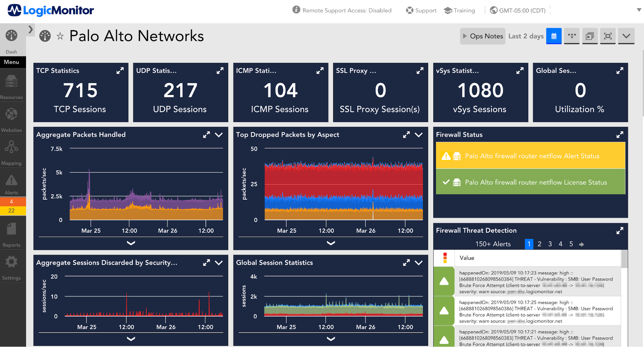Expand the UDP Statistics widget
The image size is (644, 347).
click(220, 71)
